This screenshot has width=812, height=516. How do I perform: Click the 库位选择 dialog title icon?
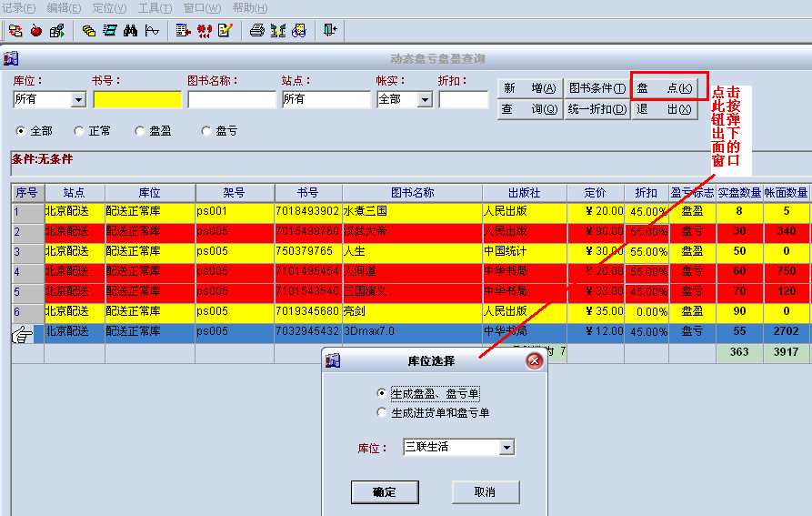[x=333, y=360]
